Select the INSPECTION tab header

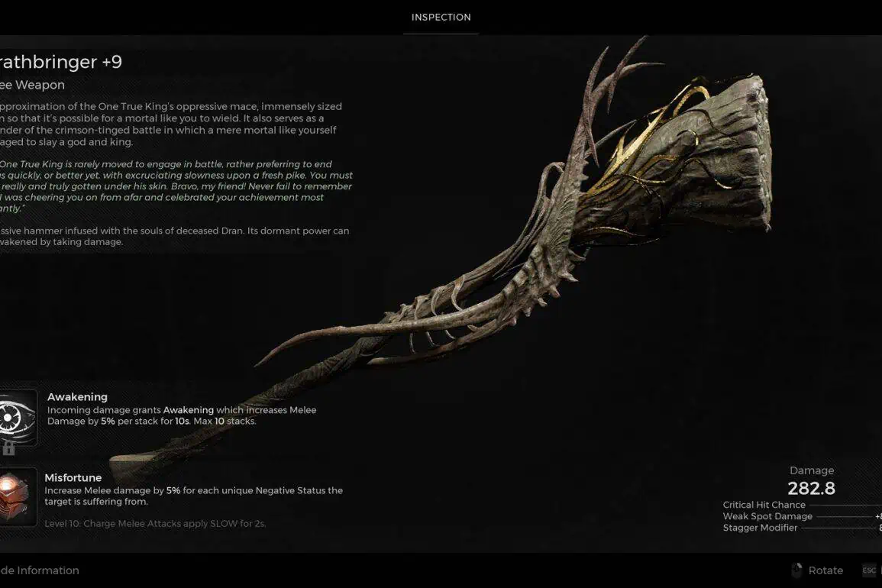click(441, 18)
